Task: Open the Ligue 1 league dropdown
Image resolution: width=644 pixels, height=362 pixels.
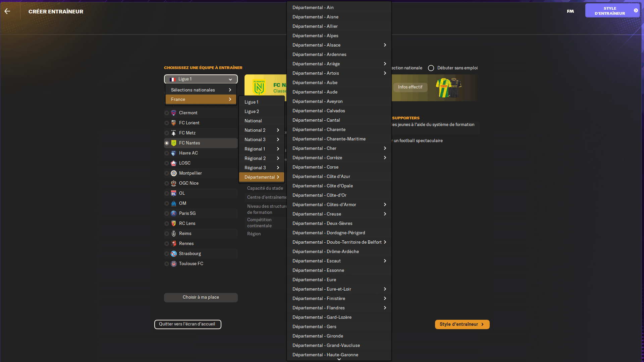Action: coord(201,79)
